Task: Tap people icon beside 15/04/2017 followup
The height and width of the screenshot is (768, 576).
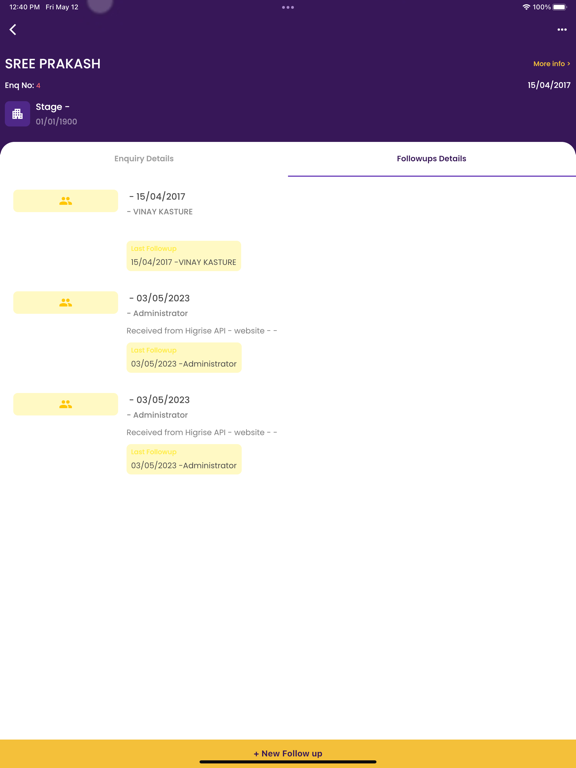Action: tap(66, 201)
